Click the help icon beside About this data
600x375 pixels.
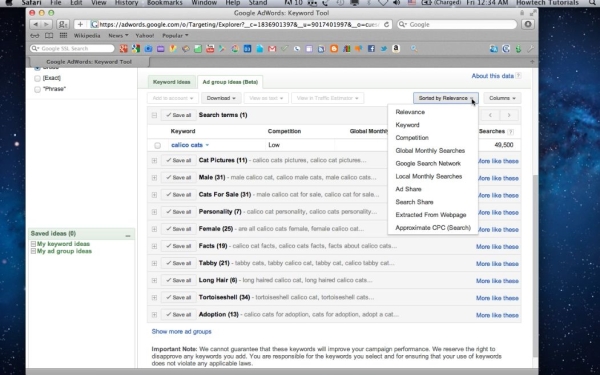pyautogui.click(x=518, y=76)
